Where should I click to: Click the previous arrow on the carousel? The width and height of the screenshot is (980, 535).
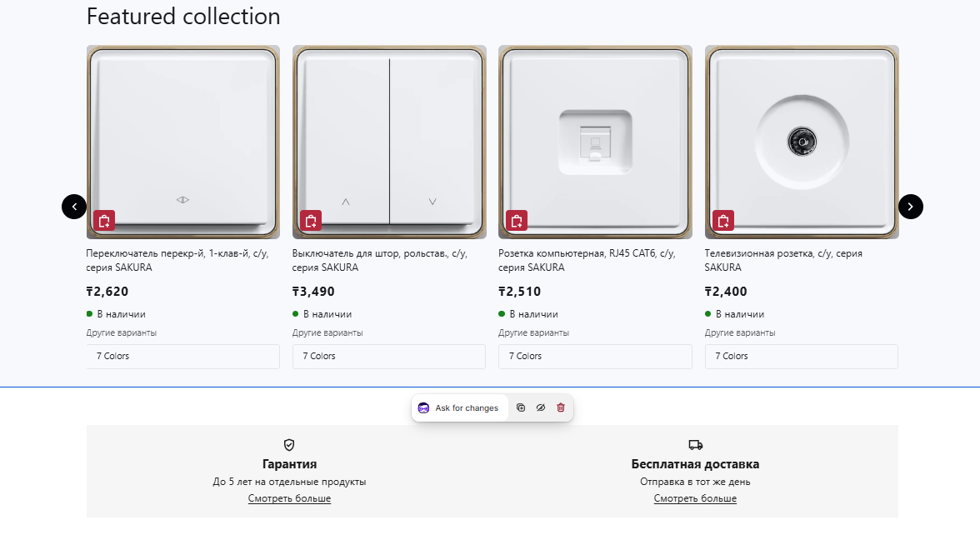click(x=74, y=207)
